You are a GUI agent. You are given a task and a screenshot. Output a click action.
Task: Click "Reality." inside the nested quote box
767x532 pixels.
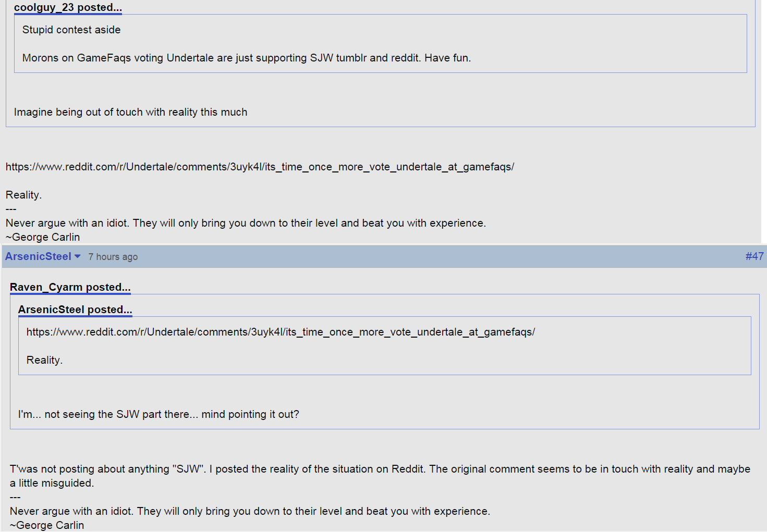coord(44,360)
